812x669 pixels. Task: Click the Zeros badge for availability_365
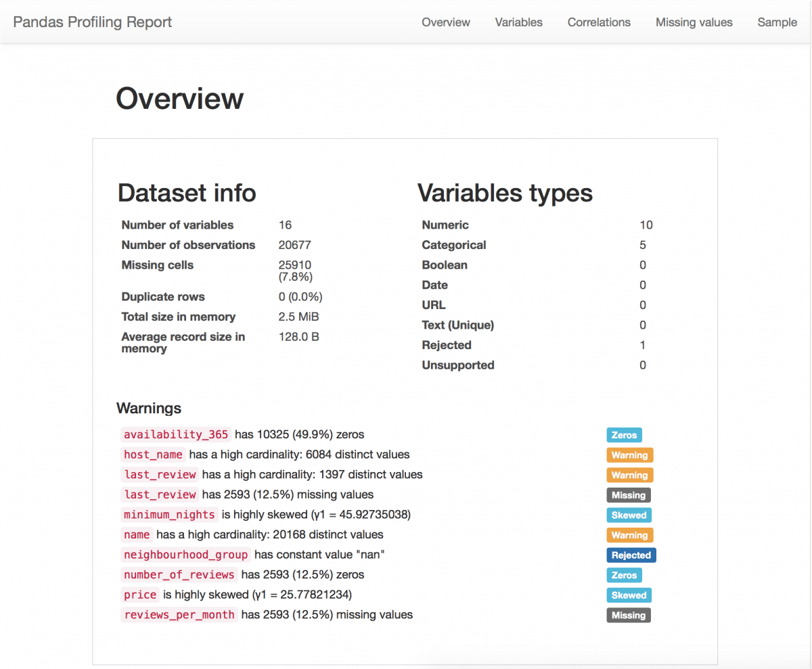tap(623, 435)
